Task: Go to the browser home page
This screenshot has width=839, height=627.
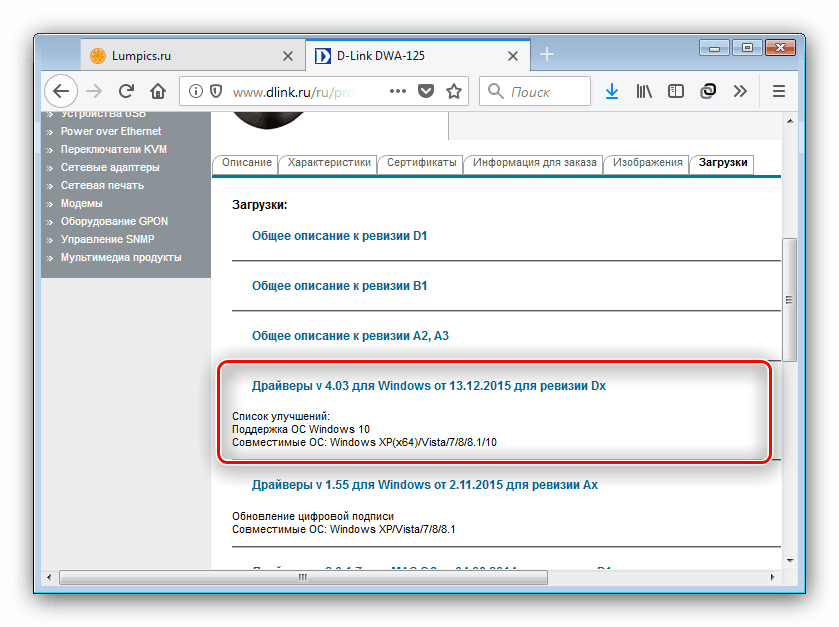Action: (x=157, y=91)
